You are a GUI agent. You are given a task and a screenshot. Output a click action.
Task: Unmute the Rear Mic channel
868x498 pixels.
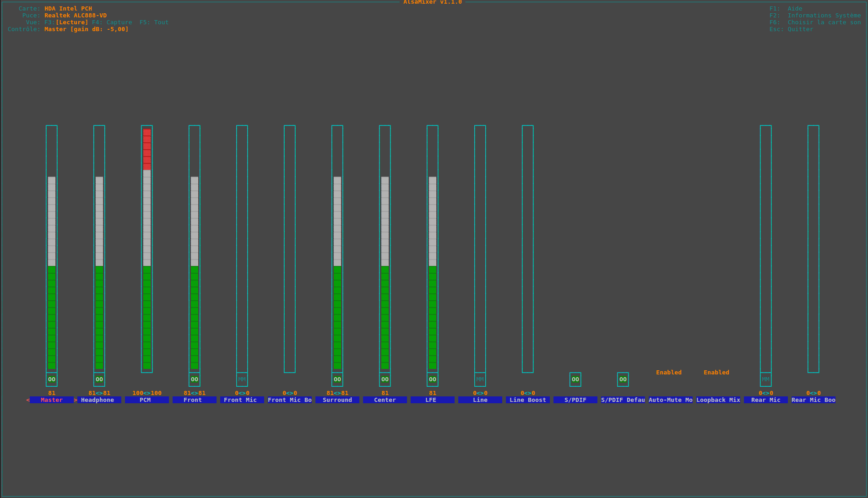766,379
